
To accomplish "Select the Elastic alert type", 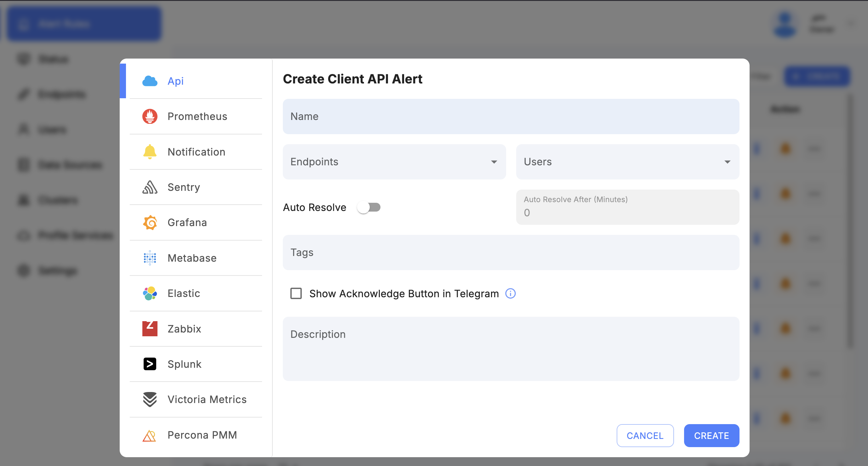I will click(196, 293).
